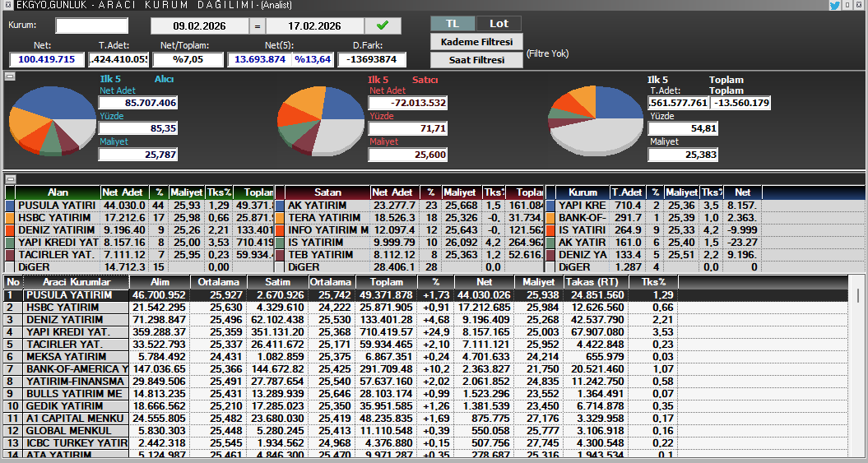The image size is (868, 463).
Task: Select BULLS YATIRIM ME row
Action: pos(425,394)
